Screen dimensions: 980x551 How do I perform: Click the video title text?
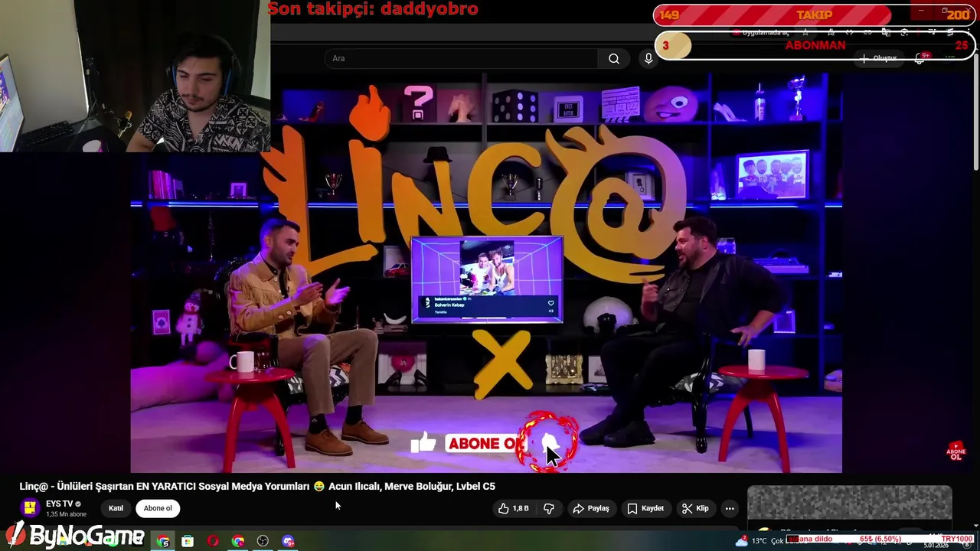pos(257,486)
